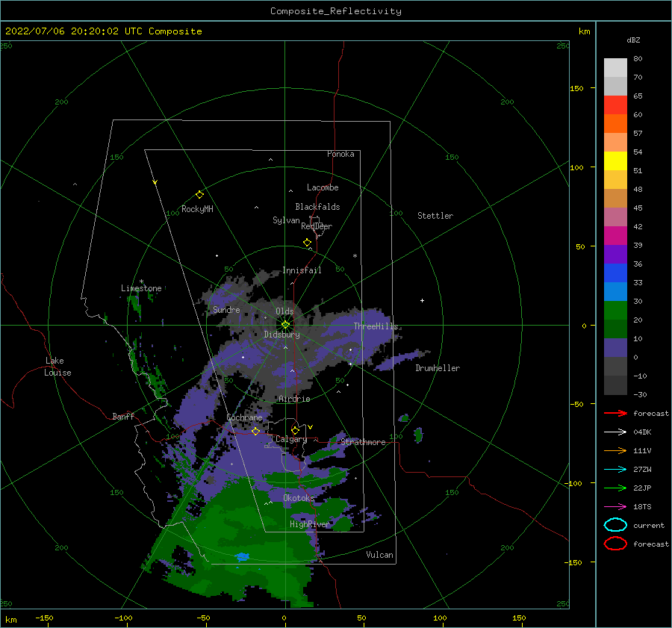Click the Didsbury town label
The width and height of the screenshot is (672, 628).
tap(281, 335)
